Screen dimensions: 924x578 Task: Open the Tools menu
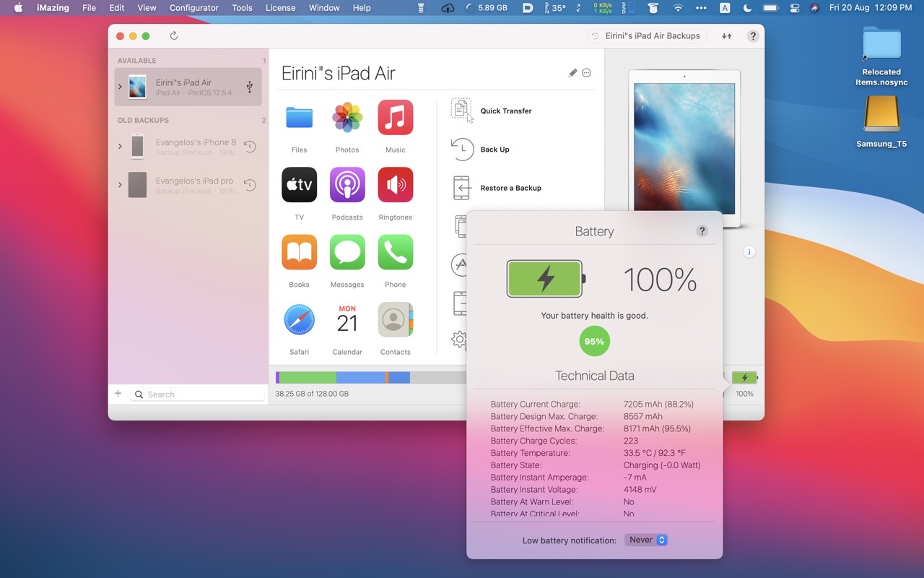pyautogui.click(x=242, y=8)
